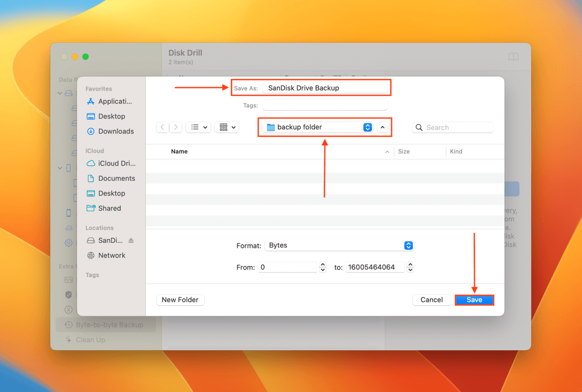Click the To value field
This screenshot has height=392, width=582.
[x=375, y=267]
